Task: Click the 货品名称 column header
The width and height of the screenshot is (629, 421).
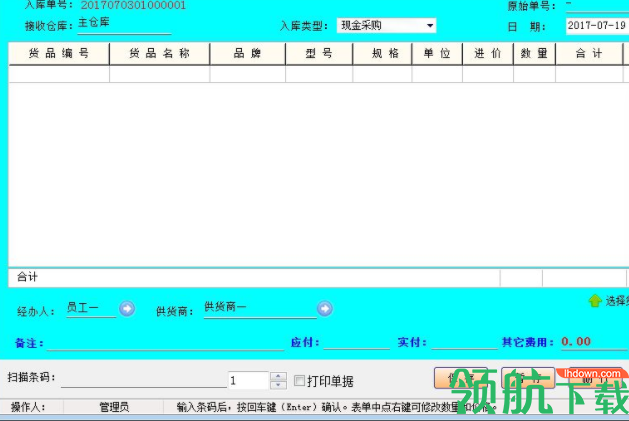Action: pyautogui.click(x=160, y=53)
